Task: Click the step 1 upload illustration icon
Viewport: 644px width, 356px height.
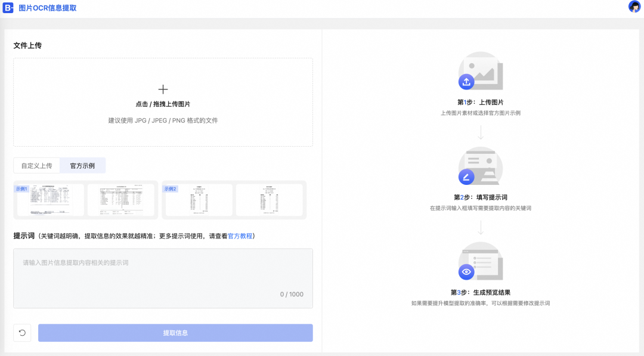Action: (466, 82)
